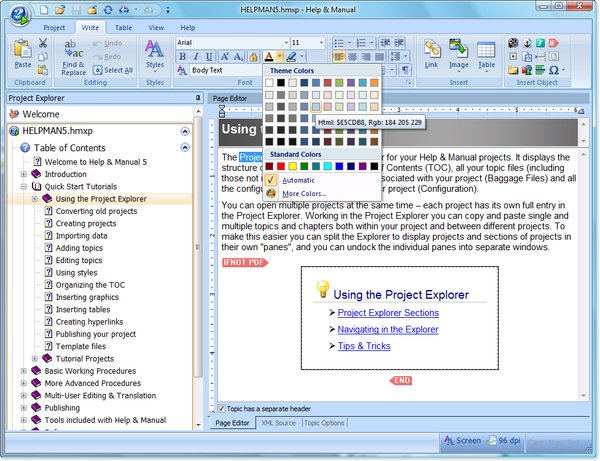Click the italic formatting icon
Viewport: 600px width, 461px height.
coord(196,57)
